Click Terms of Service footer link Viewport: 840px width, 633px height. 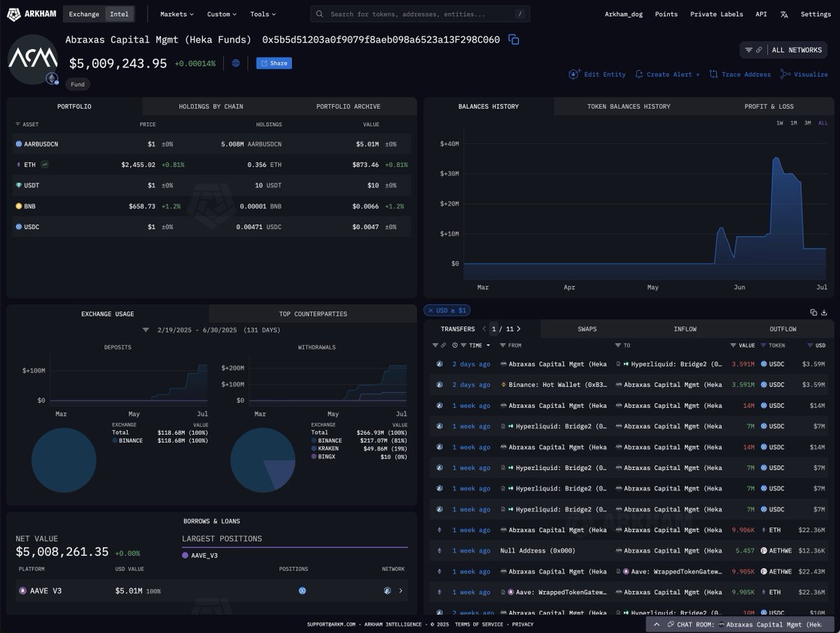click(479, 624)
